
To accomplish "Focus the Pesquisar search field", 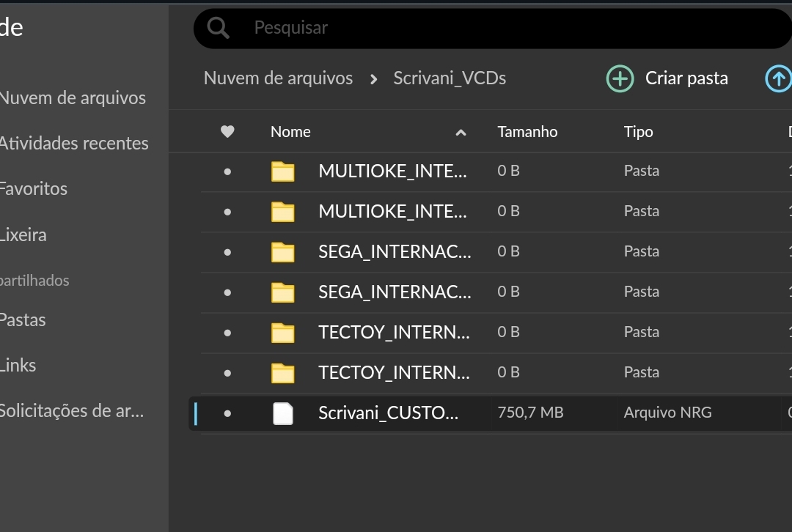I will [493, 29].
